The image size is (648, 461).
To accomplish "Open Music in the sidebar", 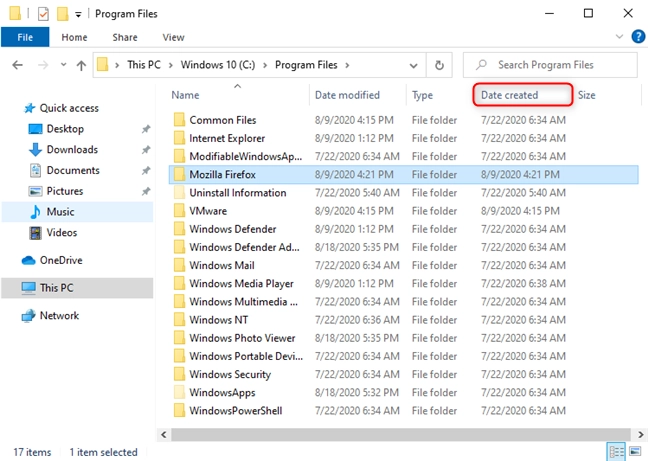I will pyautogui.click(x=60, y=211).
